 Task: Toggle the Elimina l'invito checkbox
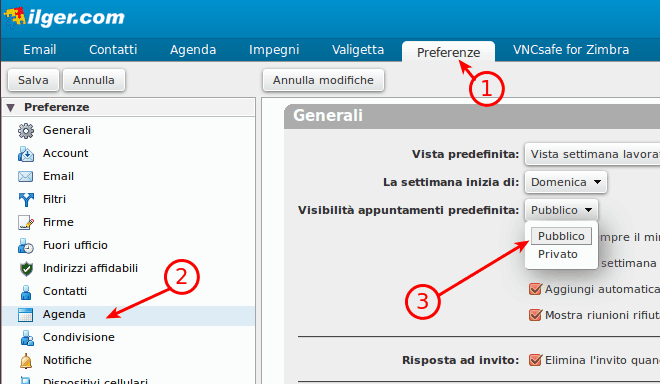point(535,360)
